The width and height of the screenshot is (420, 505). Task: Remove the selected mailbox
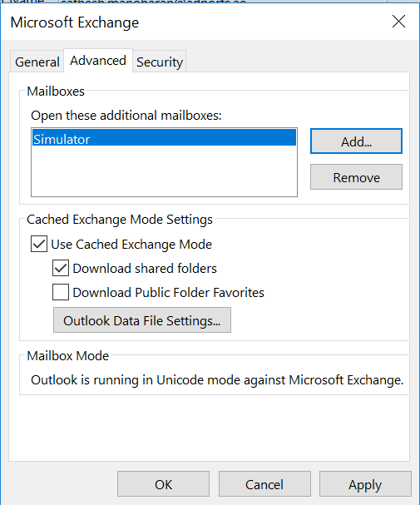pos(356,177)
